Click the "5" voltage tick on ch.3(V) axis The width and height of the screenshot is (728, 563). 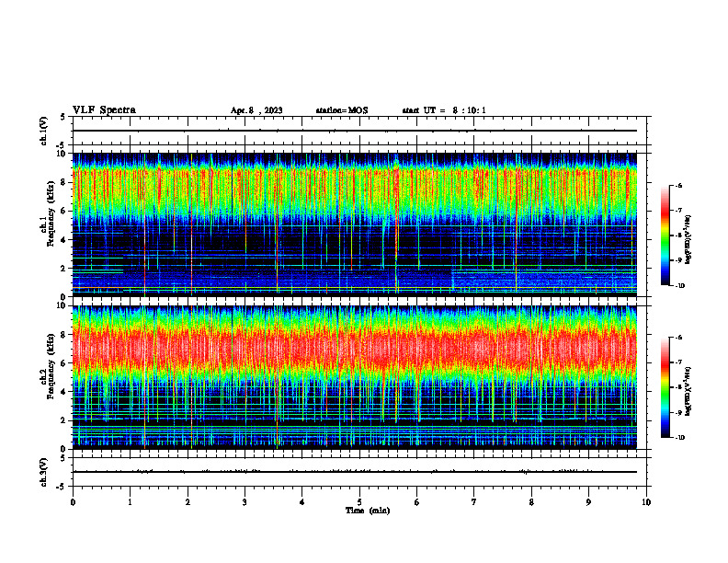click(x=63, y=458)
